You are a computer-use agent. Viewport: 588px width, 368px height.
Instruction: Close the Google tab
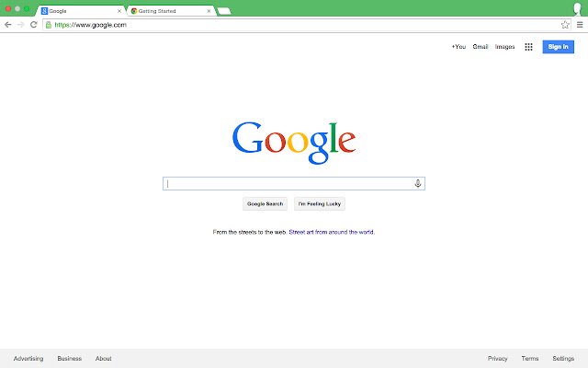[119, 11]
